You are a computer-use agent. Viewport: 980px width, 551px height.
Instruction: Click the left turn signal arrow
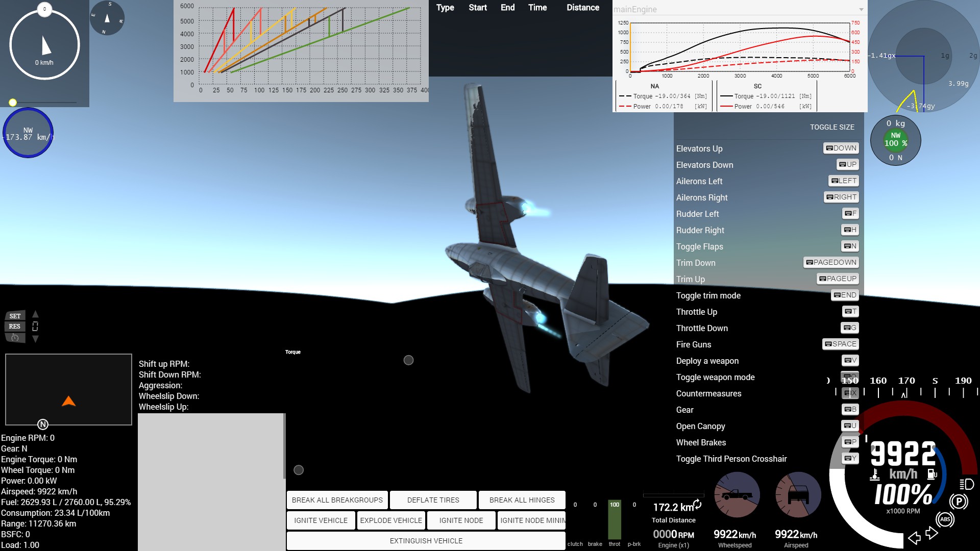915,538
